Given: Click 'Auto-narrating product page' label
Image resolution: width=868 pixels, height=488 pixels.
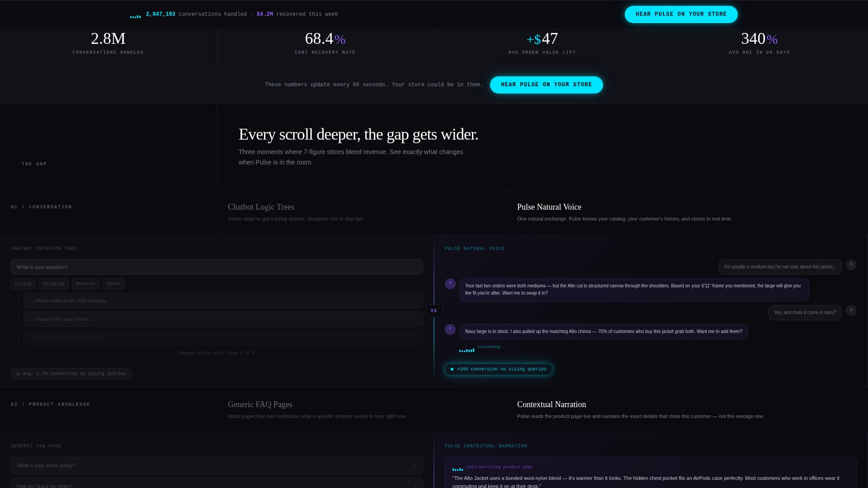Looking at the screenshot, I should (499, 467).
